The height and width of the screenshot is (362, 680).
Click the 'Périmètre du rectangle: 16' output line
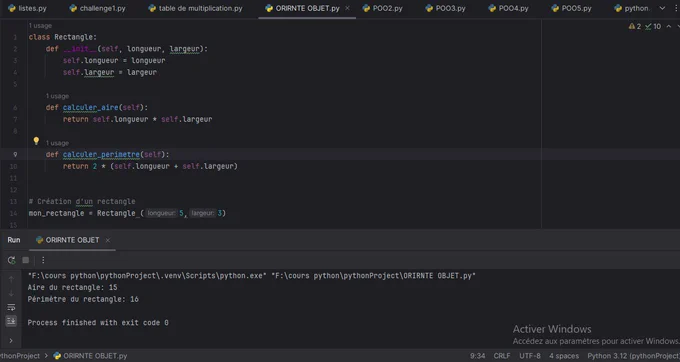(83, 299)
